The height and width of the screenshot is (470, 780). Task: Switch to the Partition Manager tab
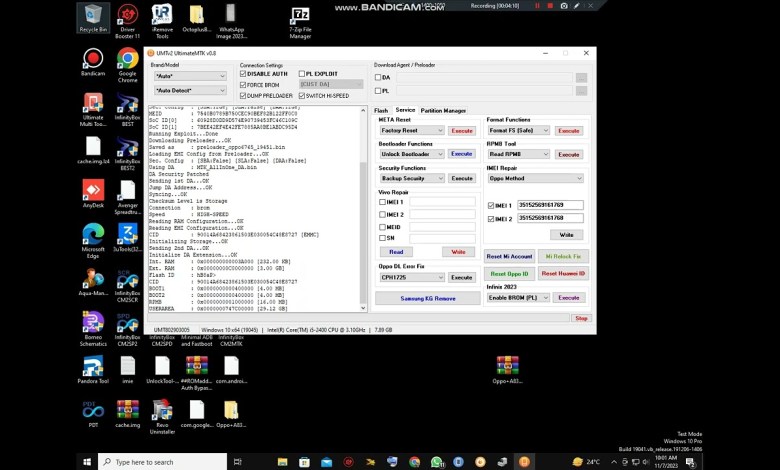pyautogui.click(x=443, y=110)
